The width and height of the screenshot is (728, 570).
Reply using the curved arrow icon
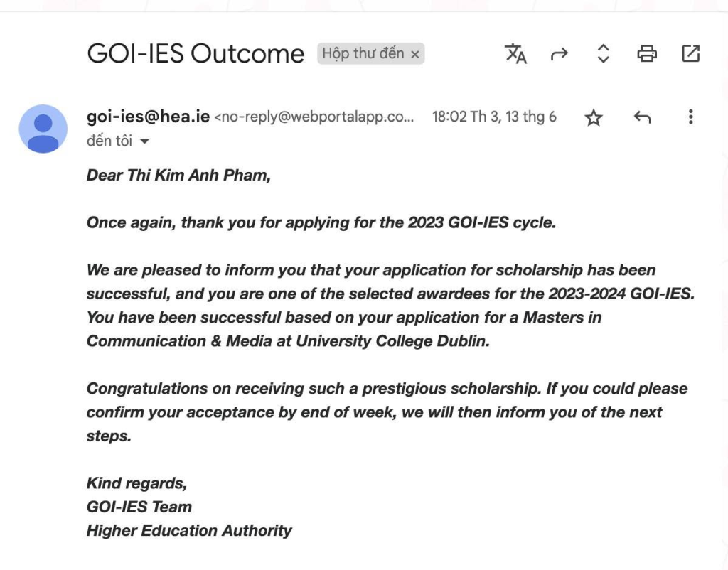(x=642, y=117)
